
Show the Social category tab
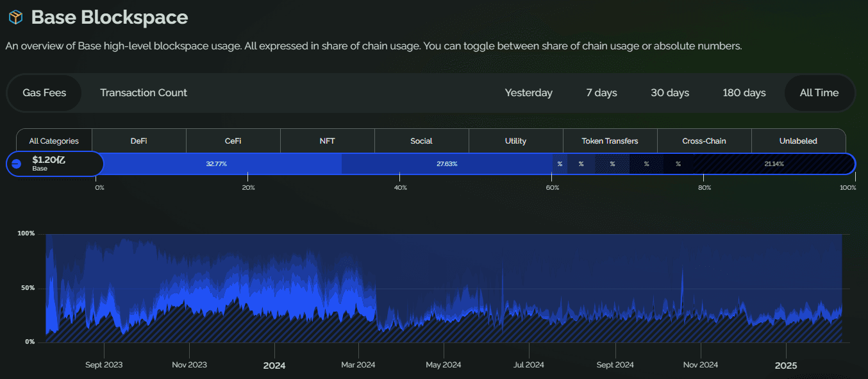(x=421, y=141)
